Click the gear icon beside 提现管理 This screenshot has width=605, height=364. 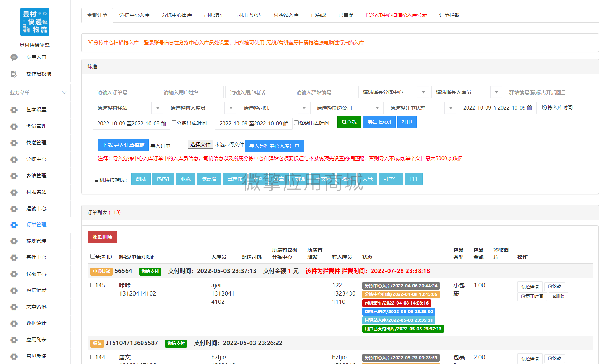coord(14,241)
